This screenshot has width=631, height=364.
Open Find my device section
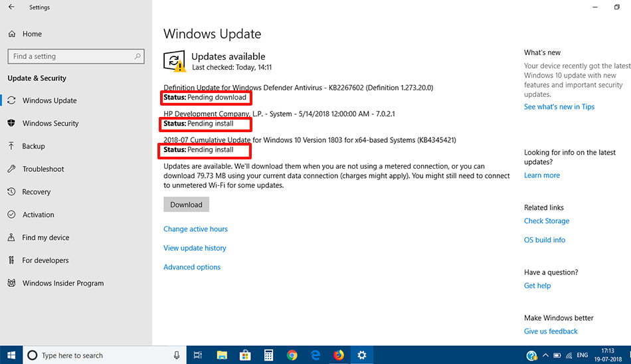click(45, 238)
